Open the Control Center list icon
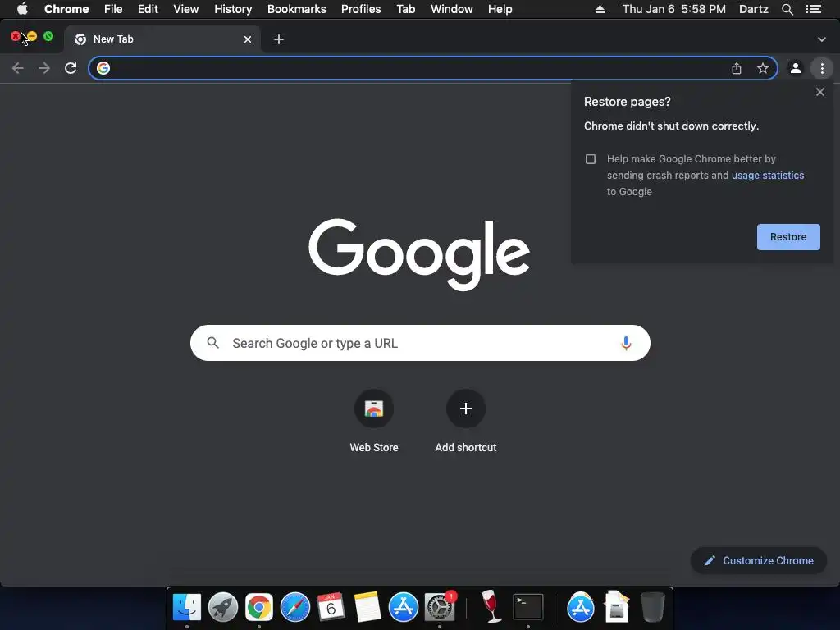The height and width of the screenshot is (630, 840). tap(814, 9)
